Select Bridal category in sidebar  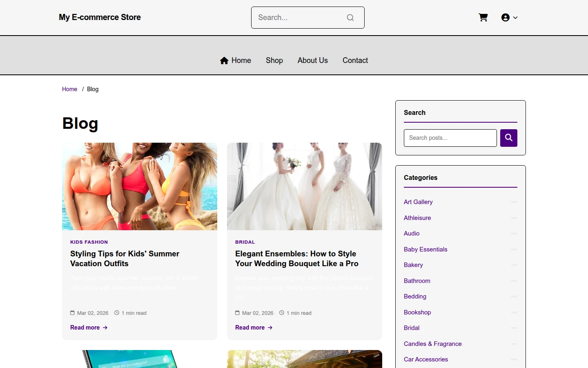pos(412,328)
